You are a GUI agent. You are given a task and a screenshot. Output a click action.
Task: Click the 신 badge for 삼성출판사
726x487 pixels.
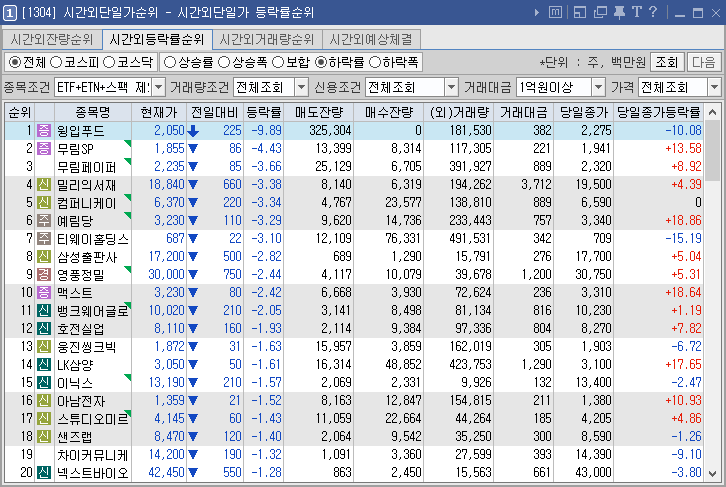[44, 257]
